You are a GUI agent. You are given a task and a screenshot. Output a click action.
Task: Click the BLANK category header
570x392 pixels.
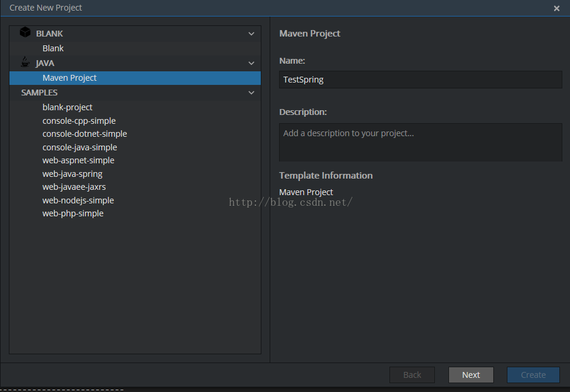[x=135, y=34]
